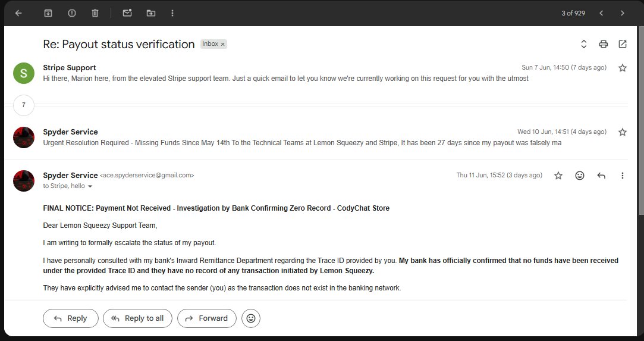Report conversation as spam
Screen dimensions: 644x341
pyautogui.click(x=72, y=13)
